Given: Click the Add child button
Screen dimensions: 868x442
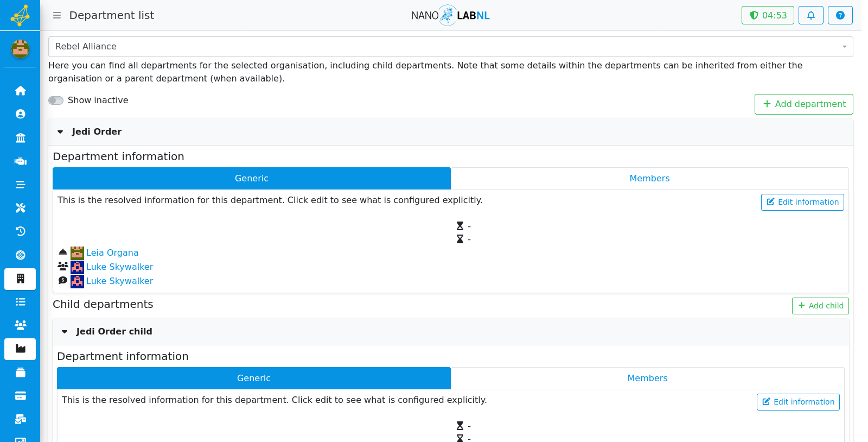Looking at the screenshot, I should (x=820, y=306).
